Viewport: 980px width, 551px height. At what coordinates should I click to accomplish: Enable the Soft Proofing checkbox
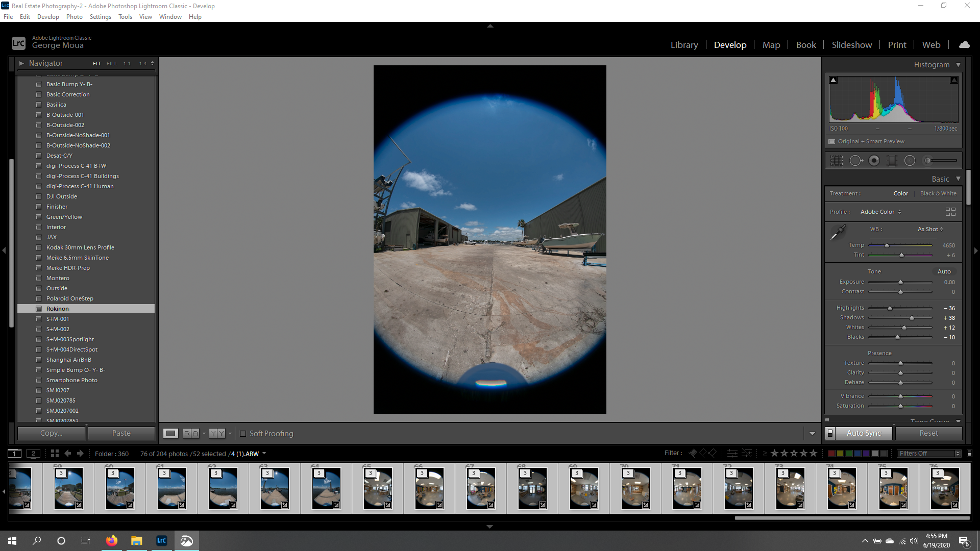[243, 434]
